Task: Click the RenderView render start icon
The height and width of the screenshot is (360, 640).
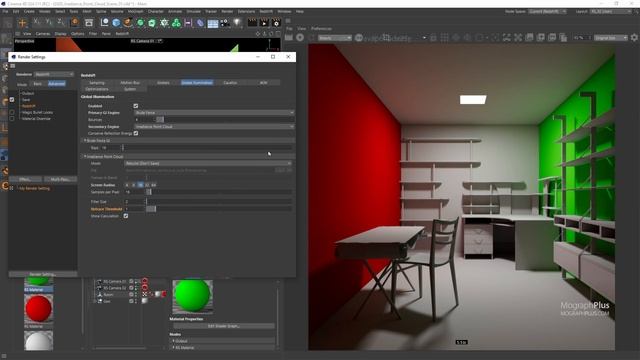Action: click(x=289, y=38)
